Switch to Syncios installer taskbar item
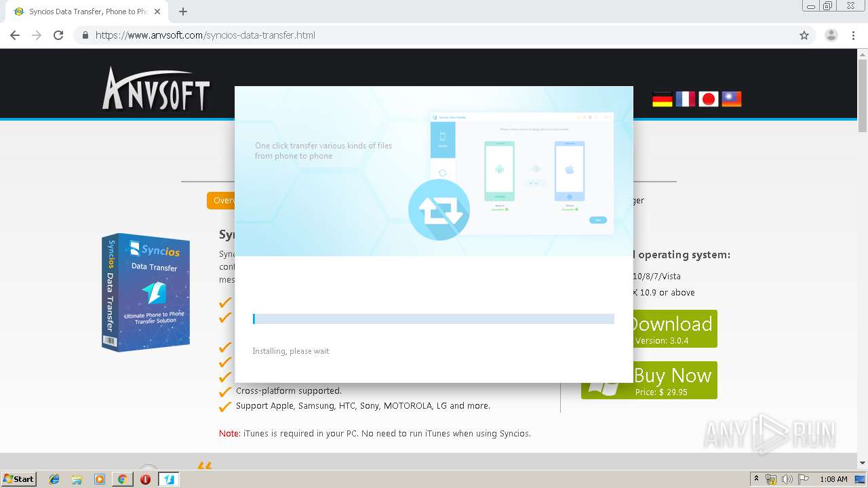Screen dimensions: 868x488 click(x=169, y=479)
